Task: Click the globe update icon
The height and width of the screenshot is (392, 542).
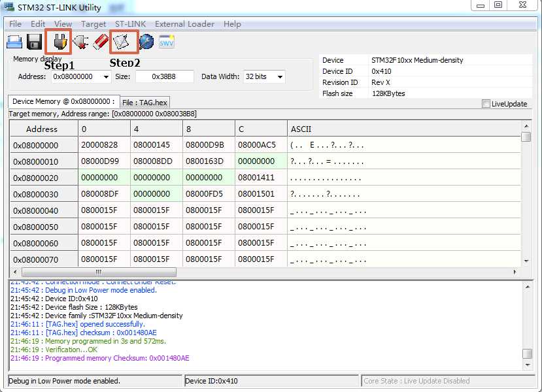Action: pos(146,42)
